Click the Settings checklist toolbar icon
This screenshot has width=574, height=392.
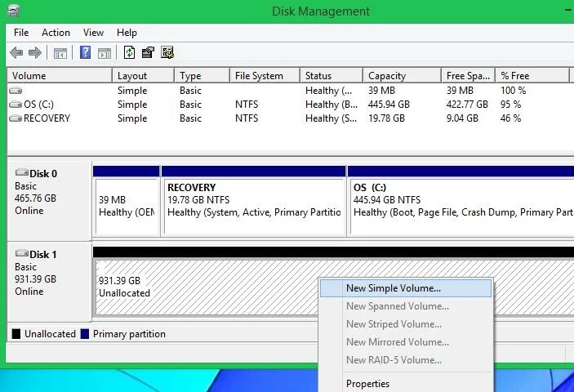167,52
